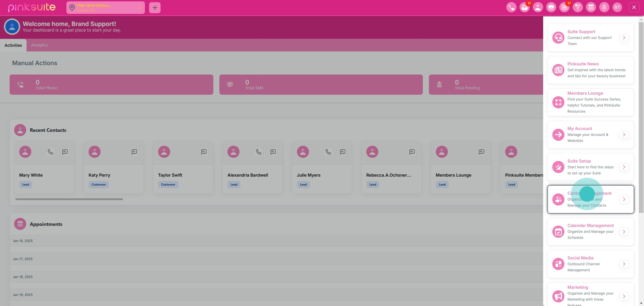Viewport: 644px width, 306px height.
Task: Open the briefcase icon in the toolbar
Action: point(551,7)
